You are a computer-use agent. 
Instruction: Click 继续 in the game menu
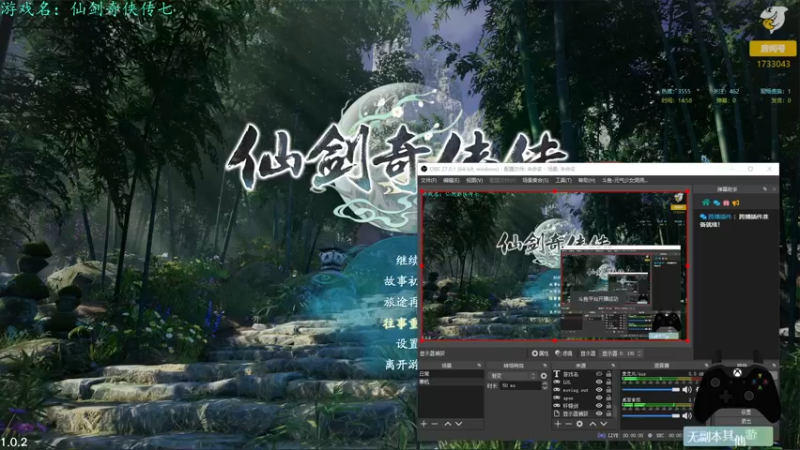(407, 260)
